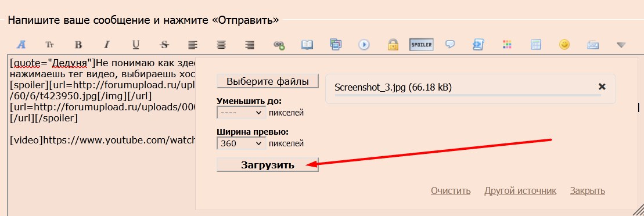Viewport: 644px width, 216px height.
Task: Remove Screenshot_3.jpg from upload list
Action: [x=602, y=87]
